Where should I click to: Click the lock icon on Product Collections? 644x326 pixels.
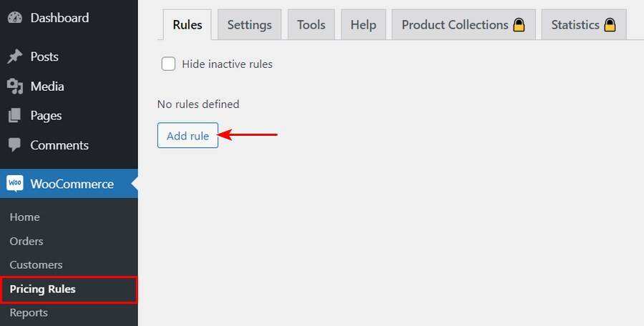(519, 25)
